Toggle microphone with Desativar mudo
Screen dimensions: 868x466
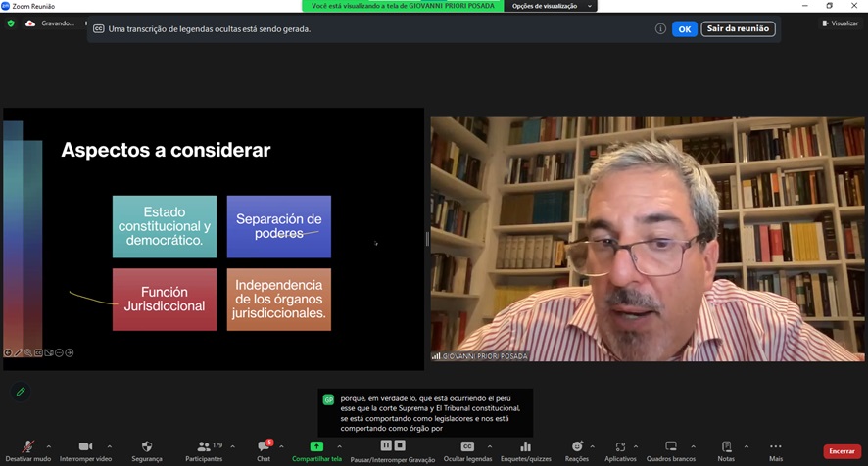pyautogui.click(x=27, y=450)
